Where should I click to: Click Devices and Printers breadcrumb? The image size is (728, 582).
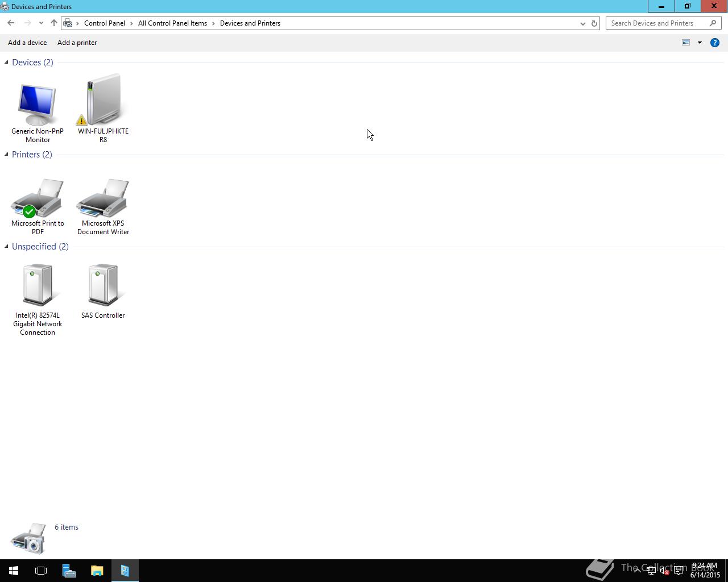coord(250,23)
